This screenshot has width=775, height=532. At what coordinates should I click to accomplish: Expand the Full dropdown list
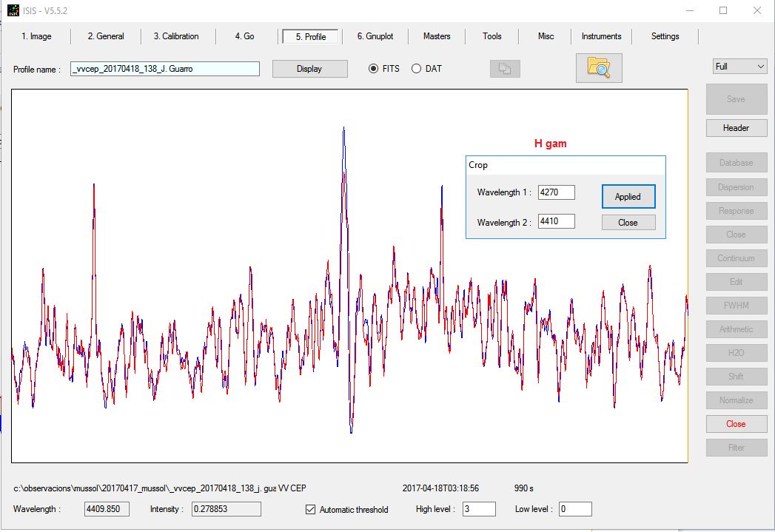(x=739, y=67)
